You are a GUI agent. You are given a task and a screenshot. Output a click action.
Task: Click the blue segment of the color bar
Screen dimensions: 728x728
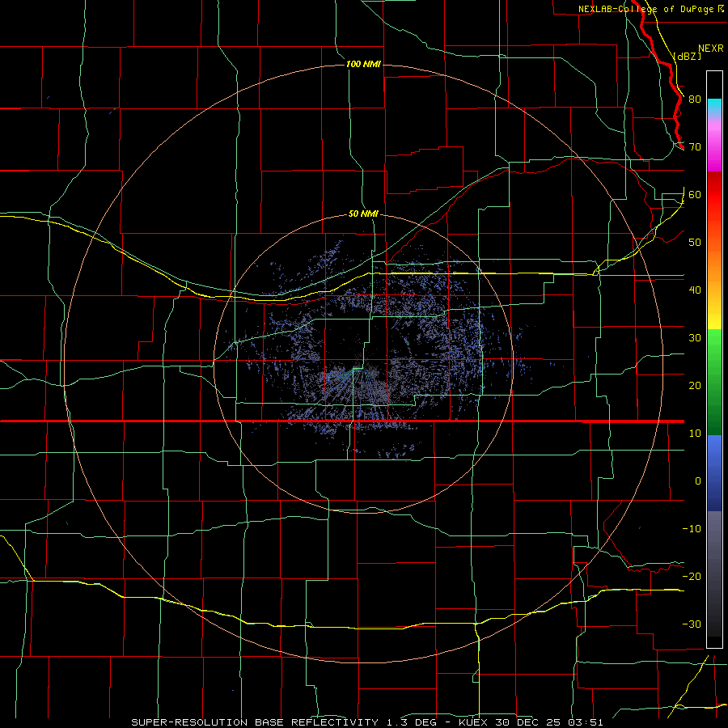coord(714,472)
